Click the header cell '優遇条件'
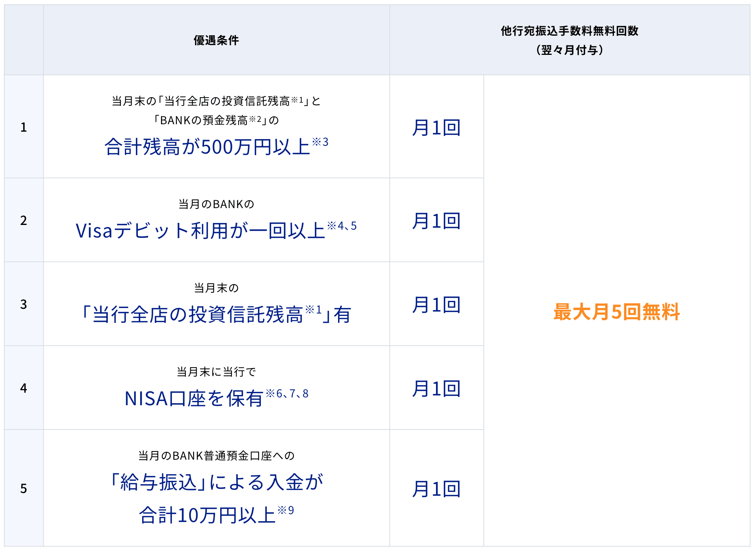The image size is (756, 551). coord(216,40)
